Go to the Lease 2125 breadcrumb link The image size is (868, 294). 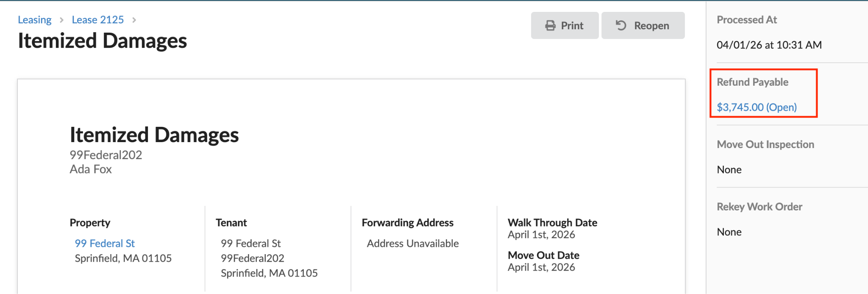pos(98,20)
